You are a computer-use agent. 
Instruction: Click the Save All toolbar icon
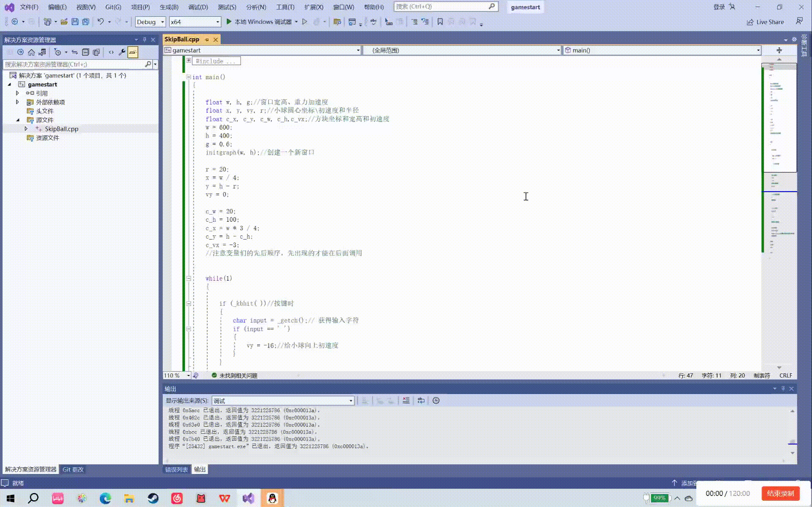[86, 22]
